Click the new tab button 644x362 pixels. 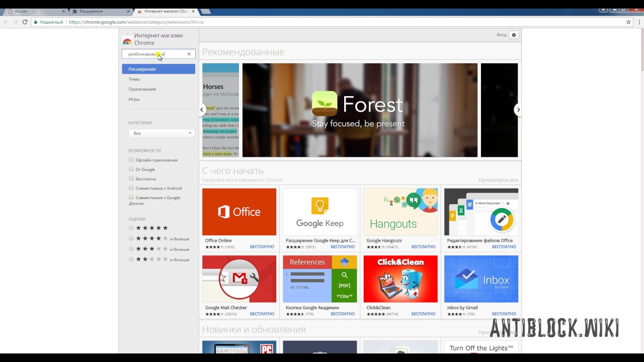206,11
